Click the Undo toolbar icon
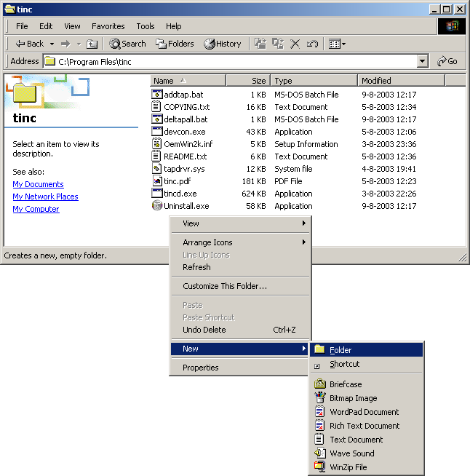Image resolution: width=470 pixels, height=476 pixels. point(312,44)
